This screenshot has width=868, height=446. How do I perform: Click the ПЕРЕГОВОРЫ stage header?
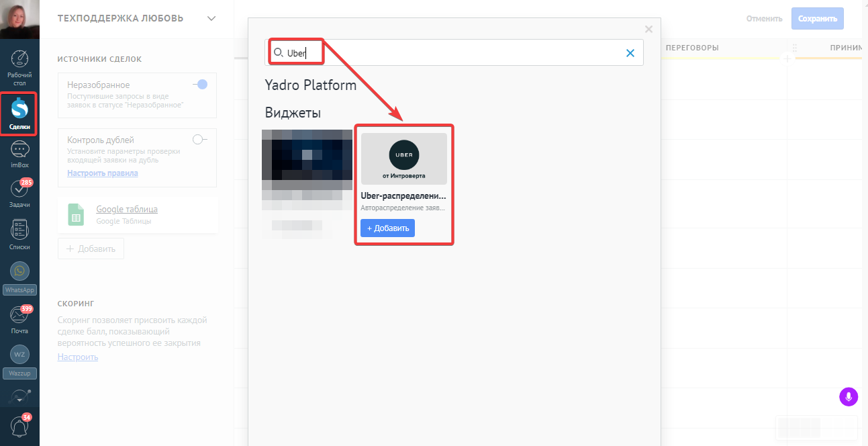tap(692, 48)
